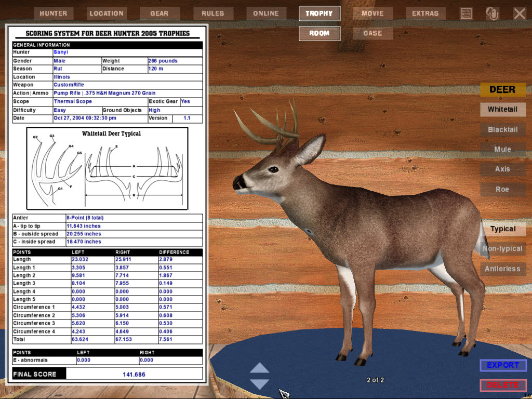
Task: Click the Pump Rifle ammo entry
Action: [x=104, y=93]
